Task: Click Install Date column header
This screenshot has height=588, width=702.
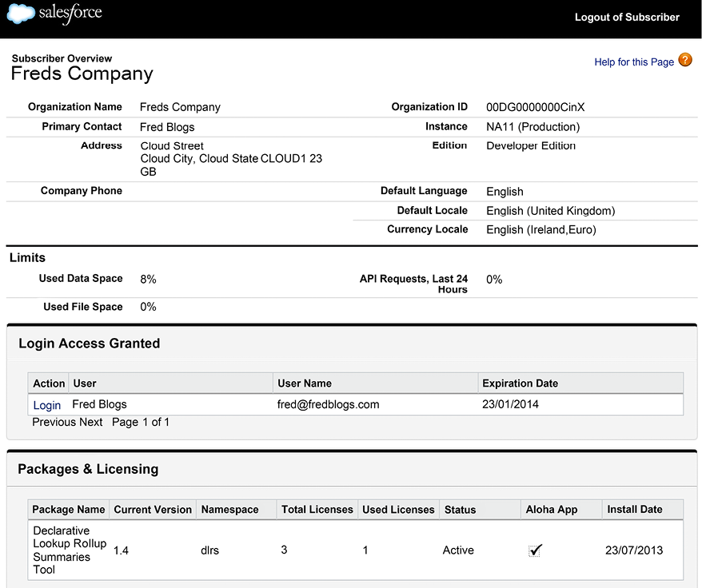Action: click(642, 509)
